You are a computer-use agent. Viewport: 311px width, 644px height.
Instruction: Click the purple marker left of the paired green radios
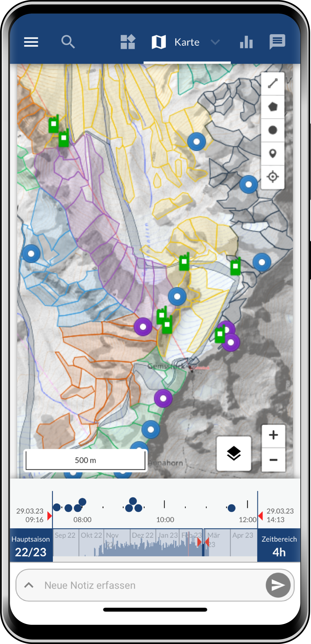coord(143,327)
